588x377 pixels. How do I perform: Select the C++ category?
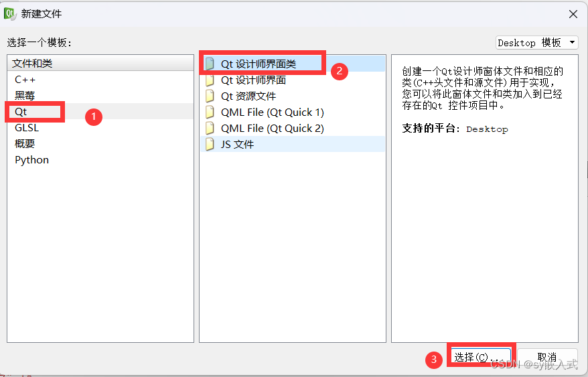pyautogui.click(x=100, y=80)
